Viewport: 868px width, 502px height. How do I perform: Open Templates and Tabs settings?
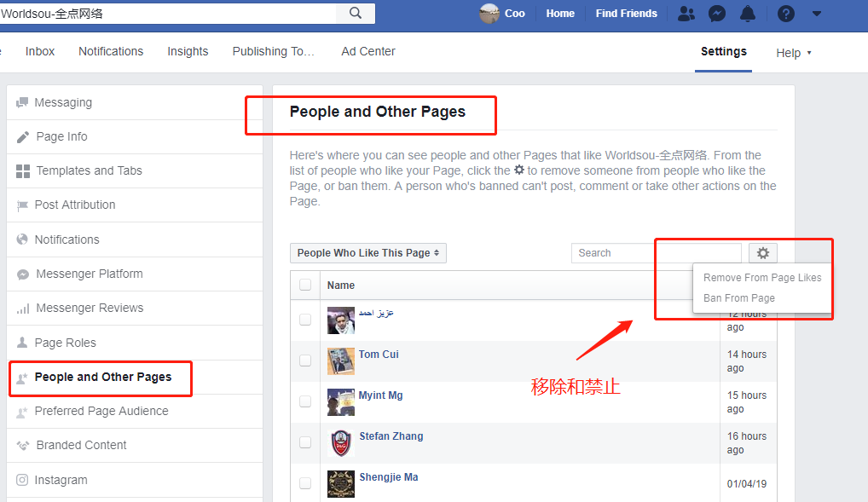(x=135, y=171)
